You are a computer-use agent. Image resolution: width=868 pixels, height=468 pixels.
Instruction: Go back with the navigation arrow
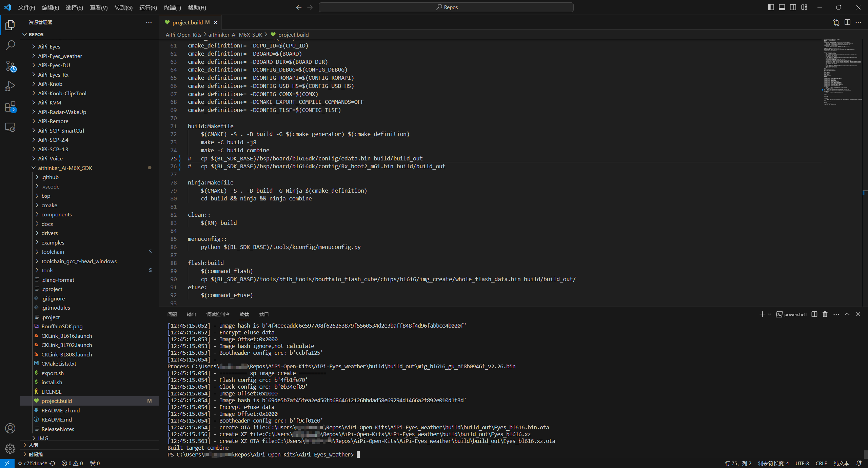click(299, 7)
